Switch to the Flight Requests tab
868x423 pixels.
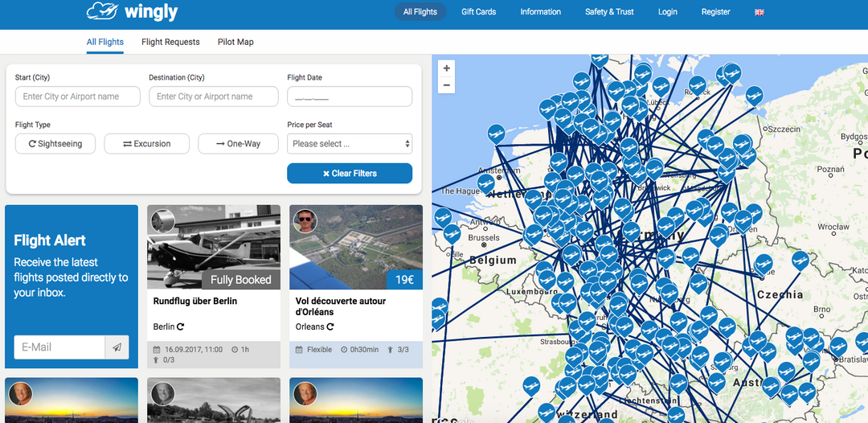(170, 42)
